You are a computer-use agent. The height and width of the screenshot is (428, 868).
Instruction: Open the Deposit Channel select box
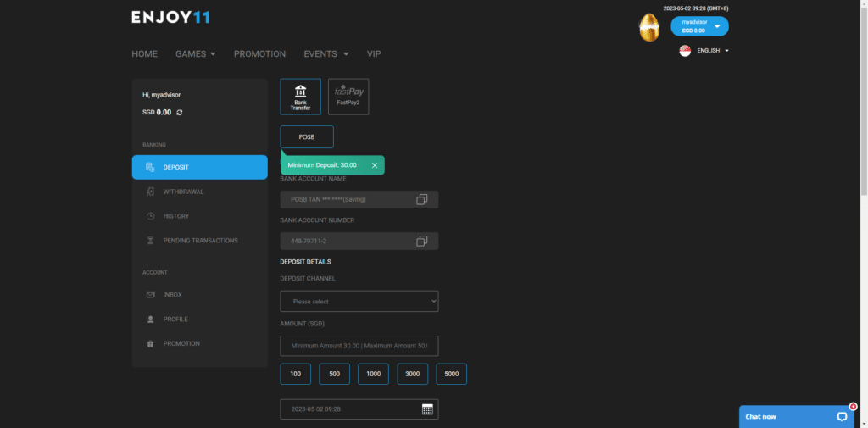click(359, 301)
